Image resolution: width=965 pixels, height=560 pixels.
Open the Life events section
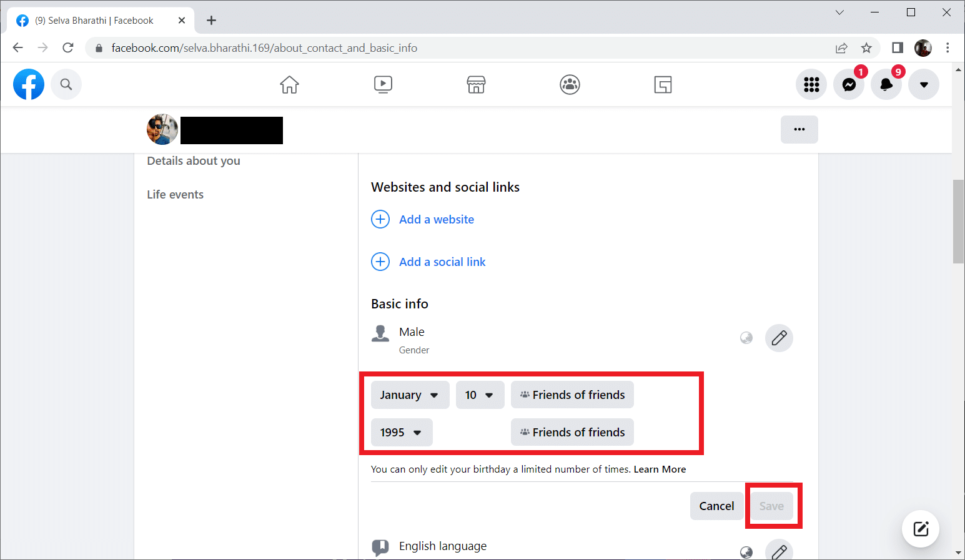176,195
